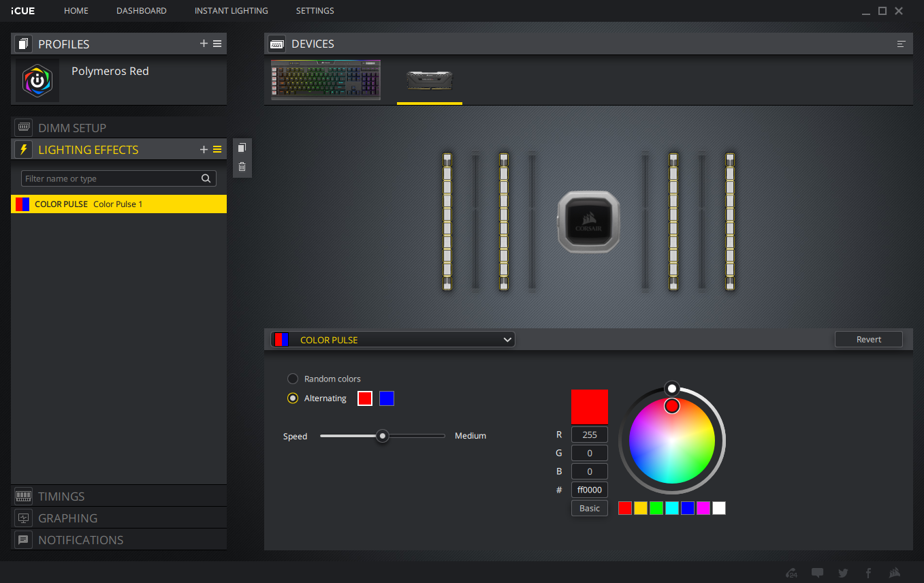This screenshot has width=924, height=583.
Task: Click the trash delete effect icon
Action: [242, 167]
